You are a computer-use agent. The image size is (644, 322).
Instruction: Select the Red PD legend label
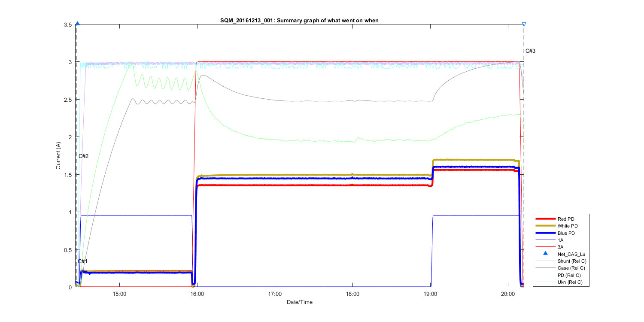(567, 219)
